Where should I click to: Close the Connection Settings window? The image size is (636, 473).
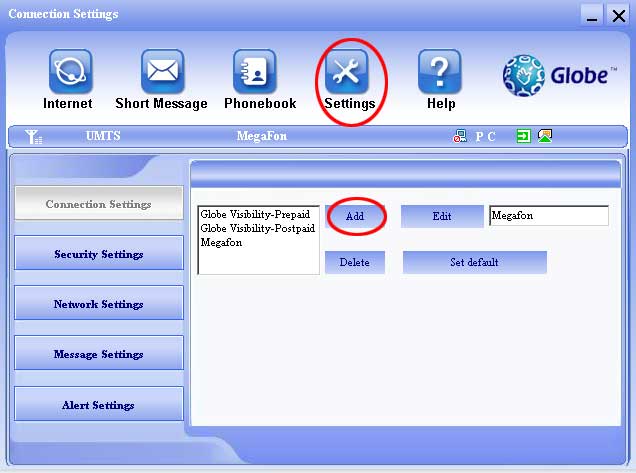click(x=619, y=15)
